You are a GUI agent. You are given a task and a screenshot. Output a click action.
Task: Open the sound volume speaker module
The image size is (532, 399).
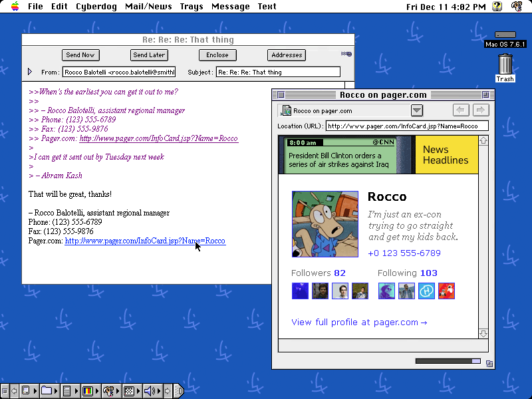[x=152, y=391]
